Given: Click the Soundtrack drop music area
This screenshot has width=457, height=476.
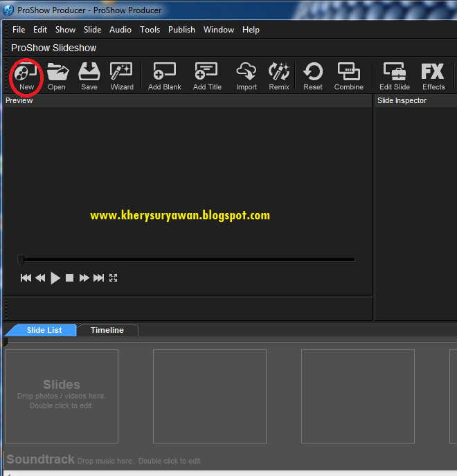Looking at the screenshot, I should tap(105, 460).
